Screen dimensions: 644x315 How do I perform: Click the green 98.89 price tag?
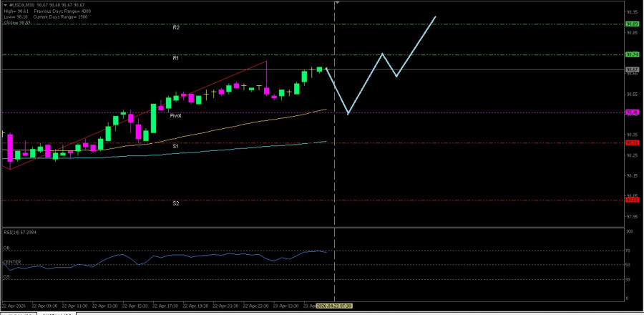(632, 24)
